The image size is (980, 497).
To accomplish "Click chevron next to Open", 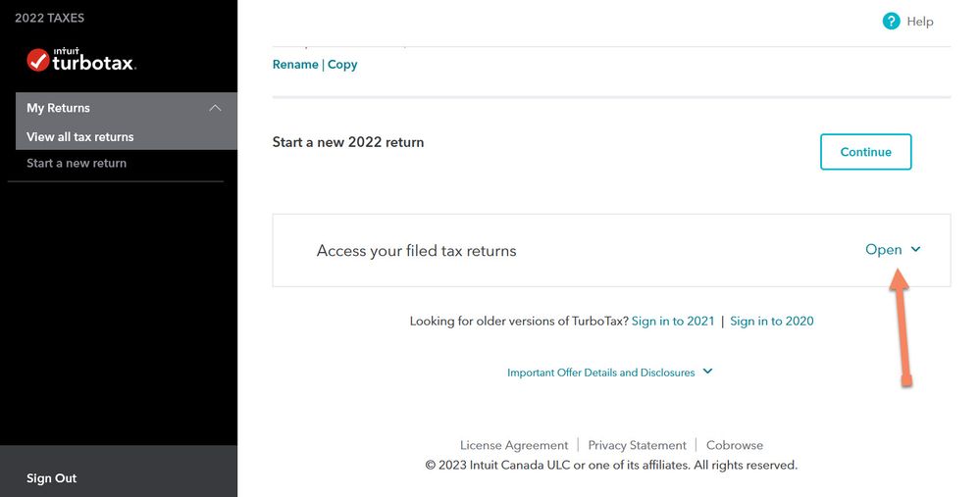I will (915, 249).
